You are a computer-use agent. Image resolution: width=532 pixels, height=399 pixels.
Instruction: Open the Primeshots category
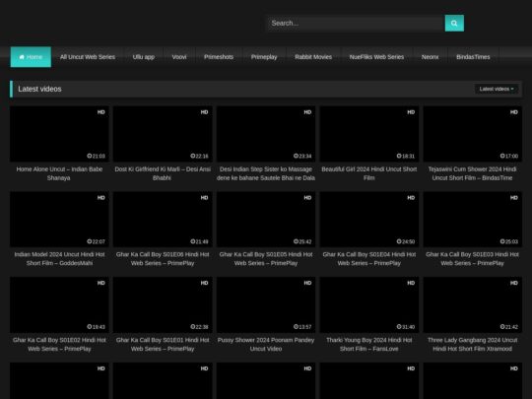(x=219, y=57)
